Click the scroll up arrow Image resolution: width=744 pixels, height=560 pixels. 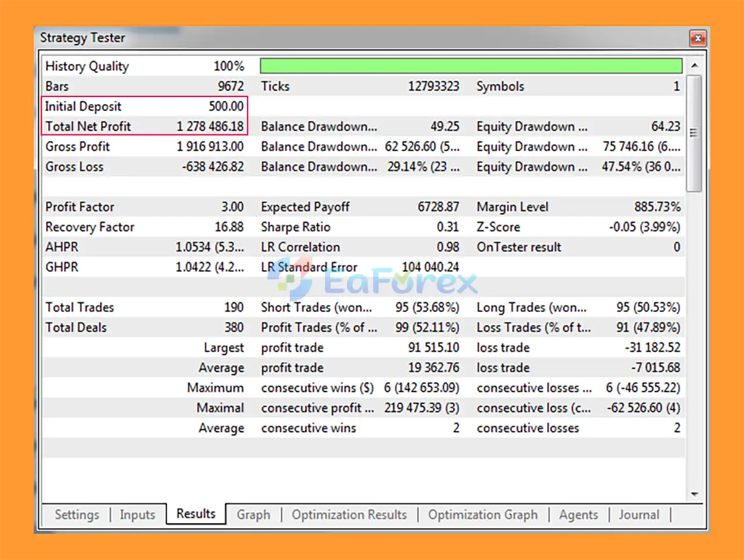tap(694, 66)
